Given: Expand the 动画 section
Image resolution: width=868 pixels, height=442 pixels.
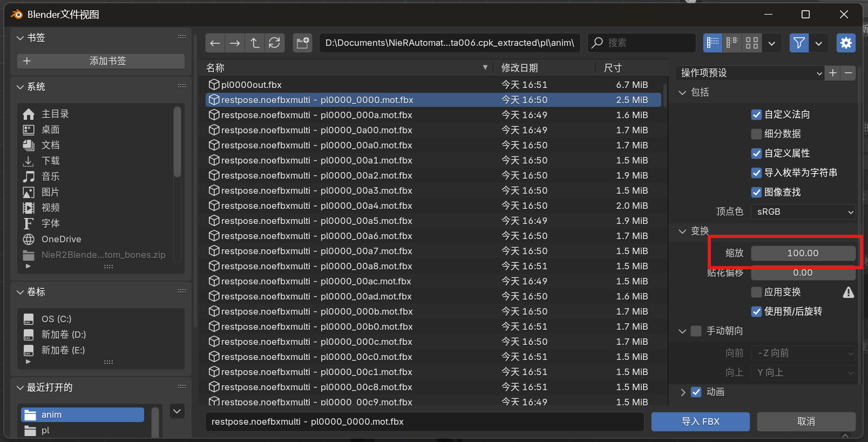Looking at the screenshot, I should pos(683,392).
